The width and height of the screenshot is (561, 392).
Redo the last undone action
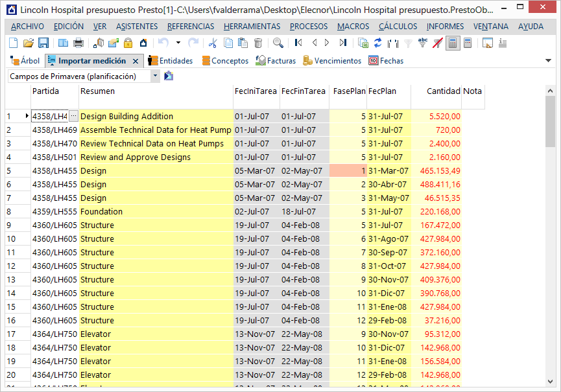point(193,43)
